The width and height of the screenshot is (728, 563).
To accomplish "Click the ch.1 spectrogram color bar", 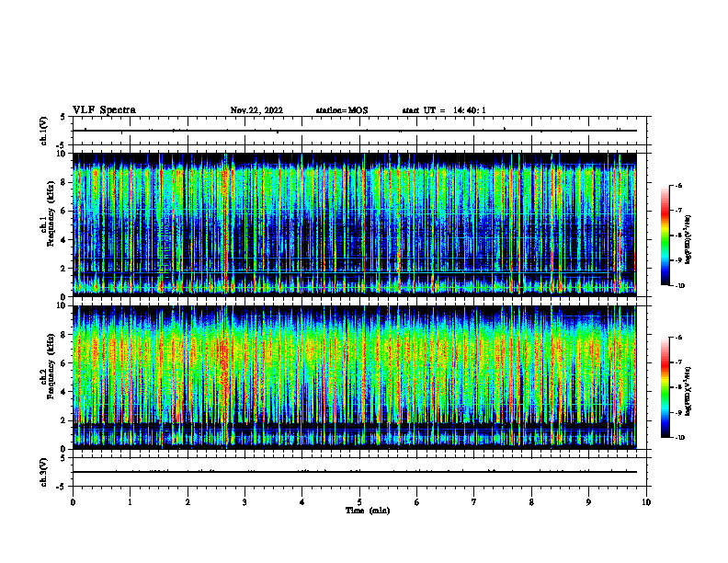I will 665,236.
